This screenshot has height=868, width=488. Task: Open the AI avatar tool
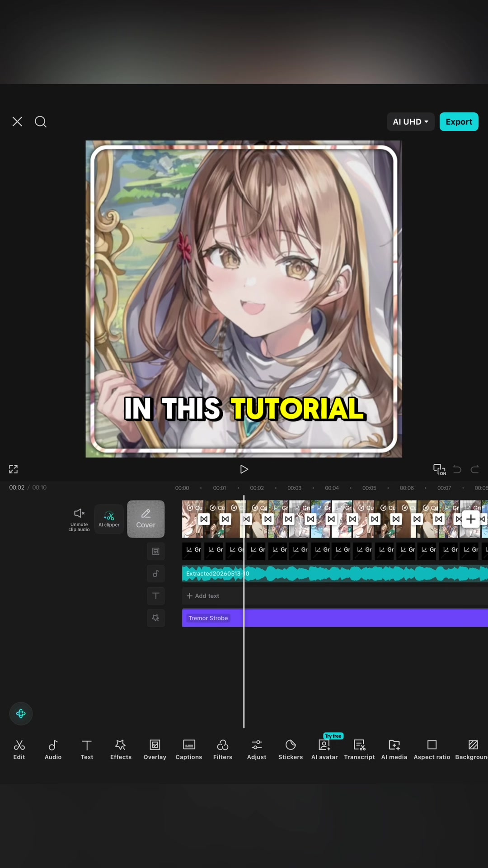(x=324, y=750)
